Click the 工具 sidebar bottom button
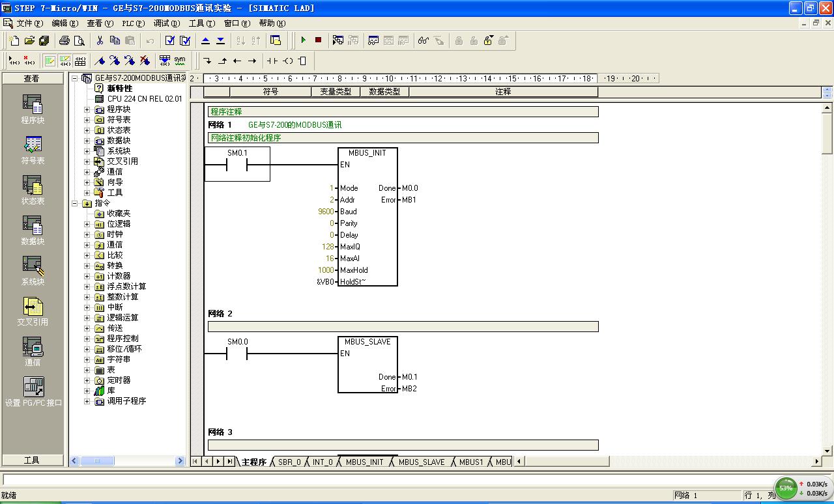This screenshot has height=504, width=834. 32,460
